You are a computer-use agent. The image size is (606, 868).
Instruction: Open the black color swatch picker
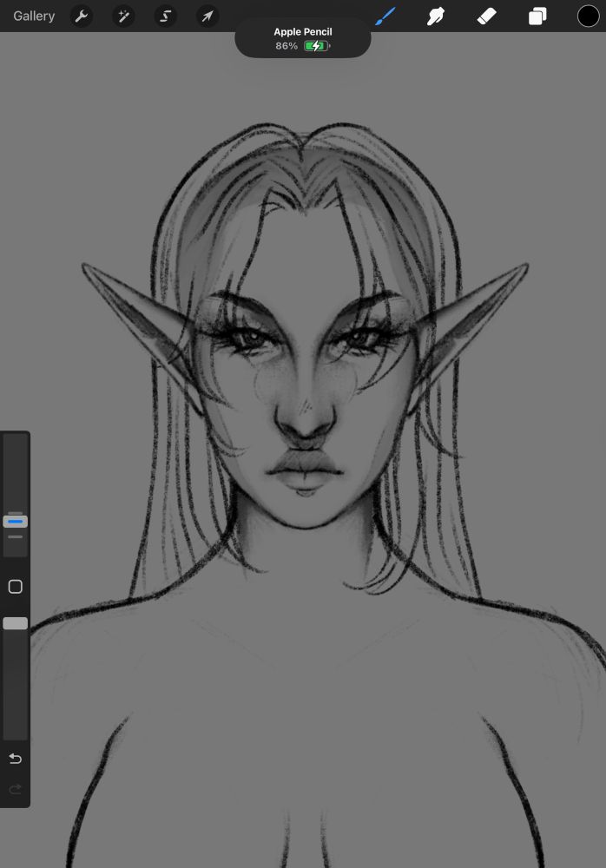coord(588,16)
